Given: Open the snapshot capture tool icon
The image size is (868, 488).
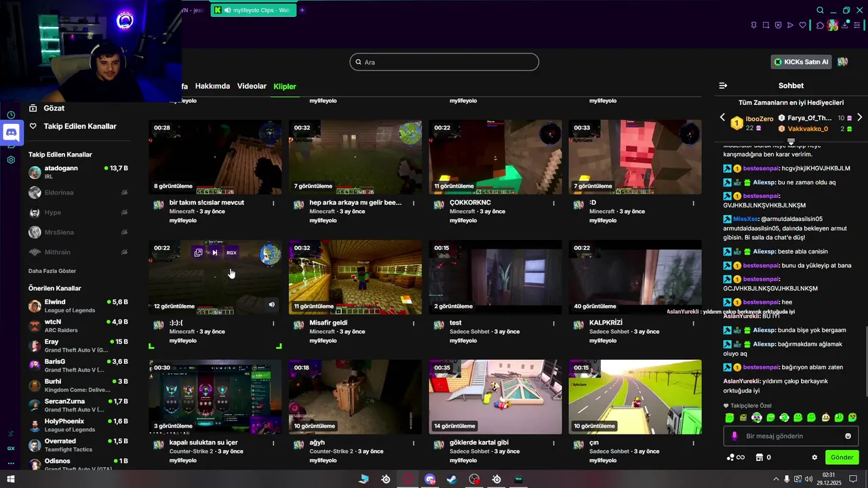Looking at the screenshot, I should (x=766, y=25).
